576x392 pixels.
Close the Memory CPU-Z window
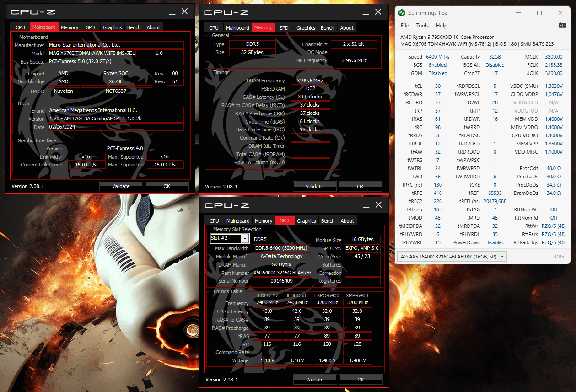[378, 11]
